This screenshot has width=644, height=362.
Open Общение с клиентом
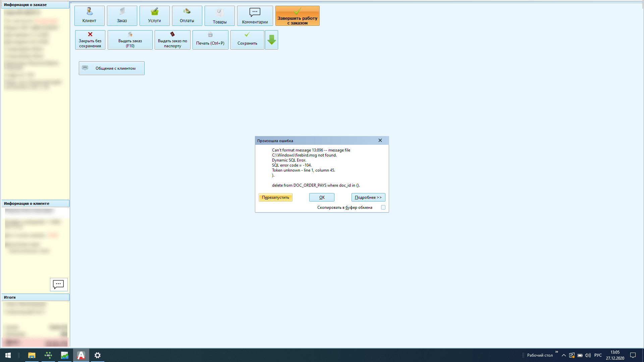(112, 68)
